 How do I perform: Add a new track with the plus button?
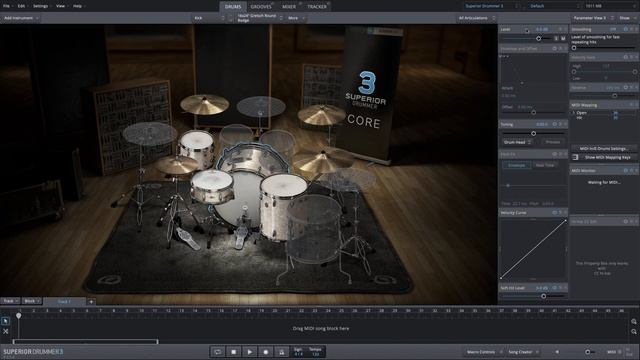[91, 302]
